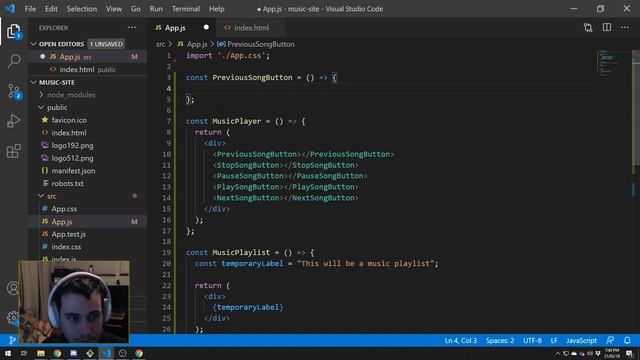This screenshot has width=640, height=360.
Task: Open notifications bell in status bar
Action: (x=627, y=340)
